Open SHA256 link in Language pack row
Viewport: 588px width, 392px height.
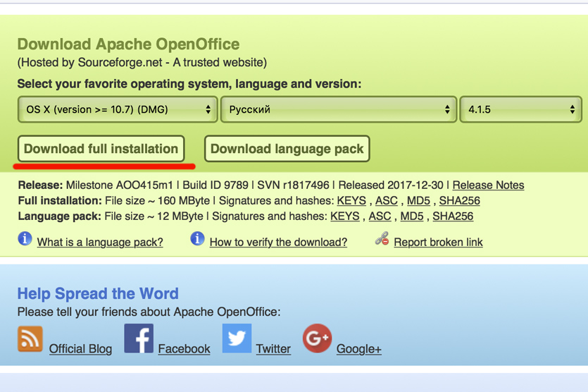click(x=453, y=216)
